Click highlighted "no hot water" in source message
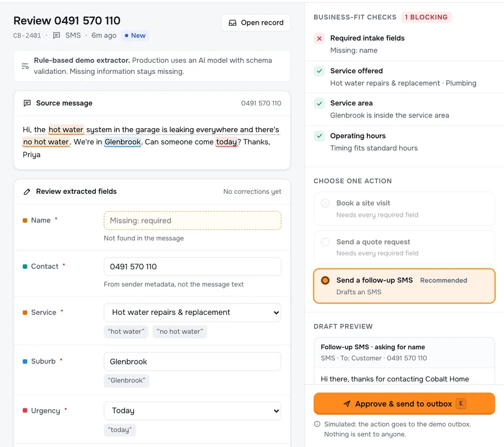Image resolution: width=504 pixels, height=447 pixels. pyautogui.click(x=46, y=142)
